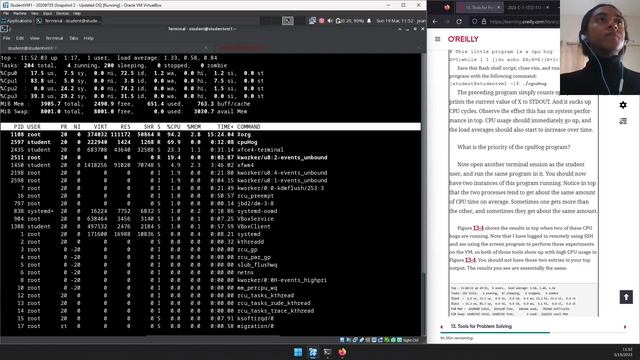Open VirtualBox from the Windows taskbar
This screenshot has width=640, height=360.
click(x=313, y=352)
